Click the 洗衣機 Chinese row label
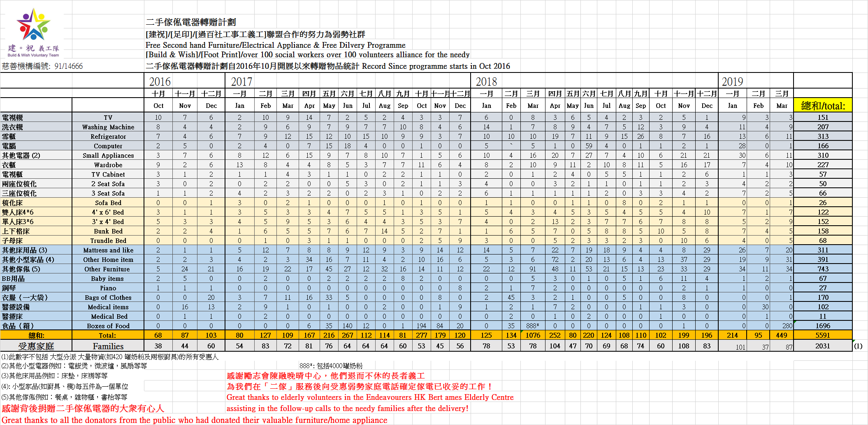868x425 pixels. tap(36, 127)
